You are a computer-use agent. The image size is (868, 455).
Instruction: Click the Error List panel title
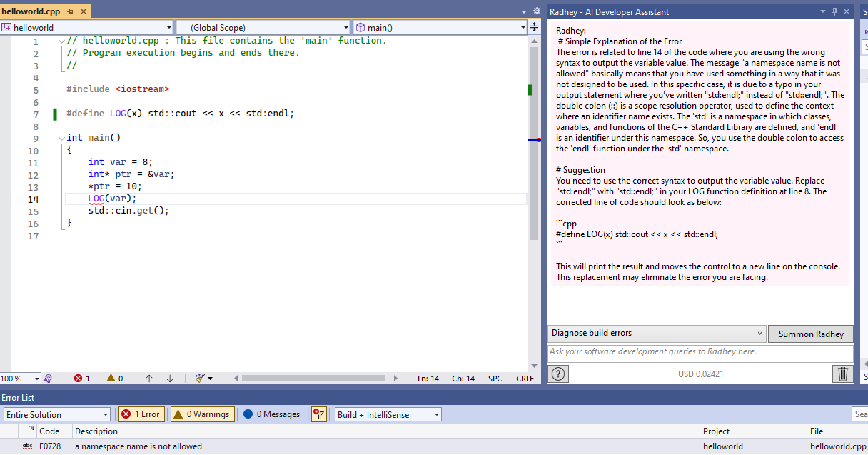[x=18, y=398]
